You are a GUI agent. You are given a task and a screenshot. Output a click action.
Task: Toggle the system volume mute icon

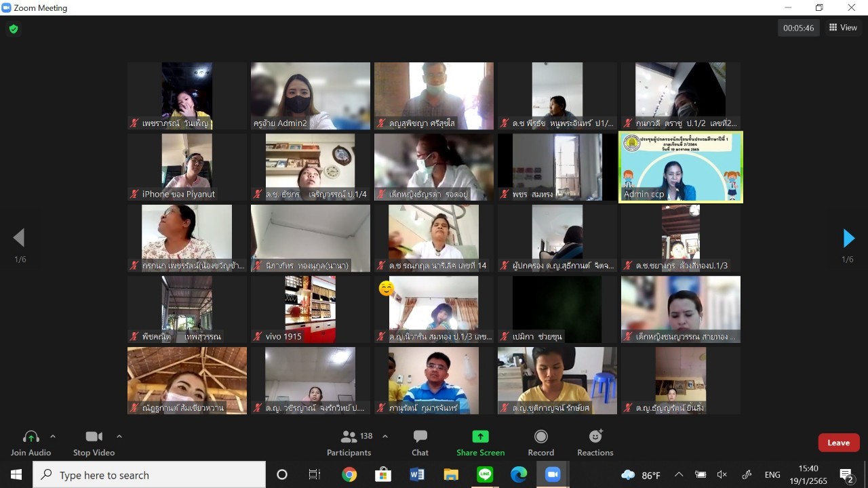tap(722, 475)
